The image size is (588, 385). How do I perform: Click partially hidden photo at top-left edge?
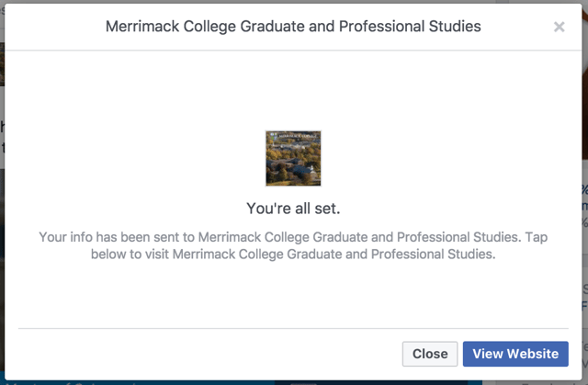tap(2, 64)
